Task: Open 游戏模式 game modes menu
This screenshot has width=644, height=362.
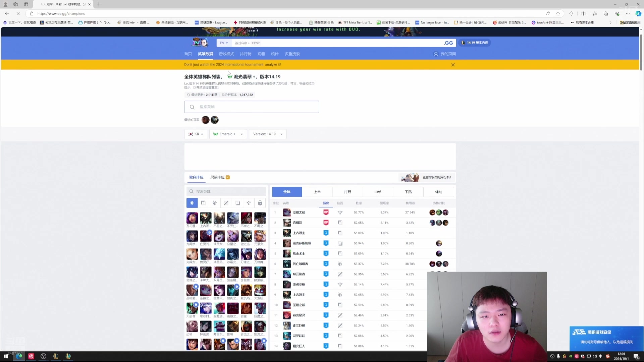Action: coord(226,54)
